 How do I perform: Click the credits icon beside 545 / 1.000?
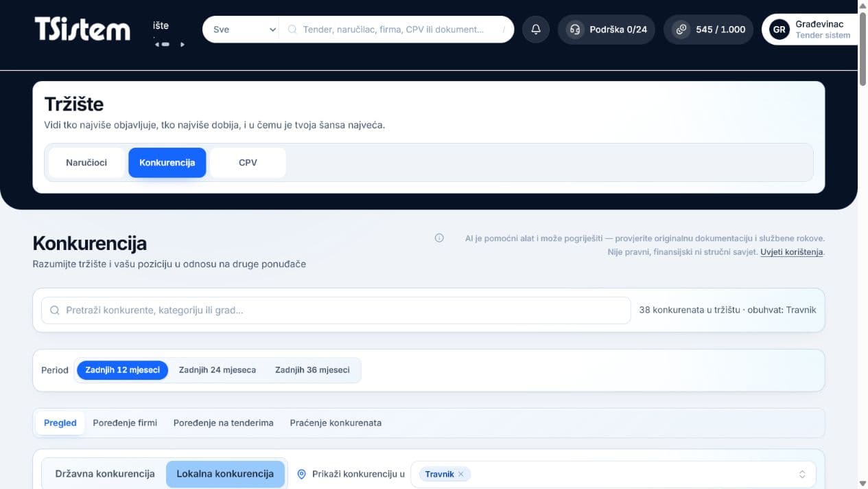[x=681, y=30]
